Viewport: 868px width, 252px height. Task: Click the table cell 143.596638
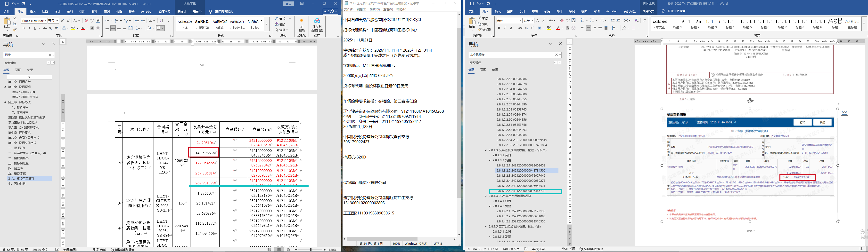(x=204, y=153)
